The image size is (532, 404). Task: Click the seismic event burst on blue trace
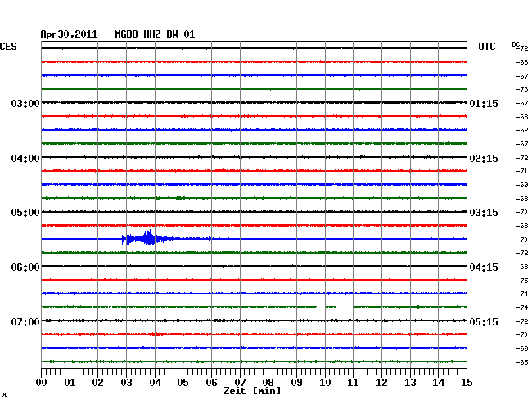point(149,239)
